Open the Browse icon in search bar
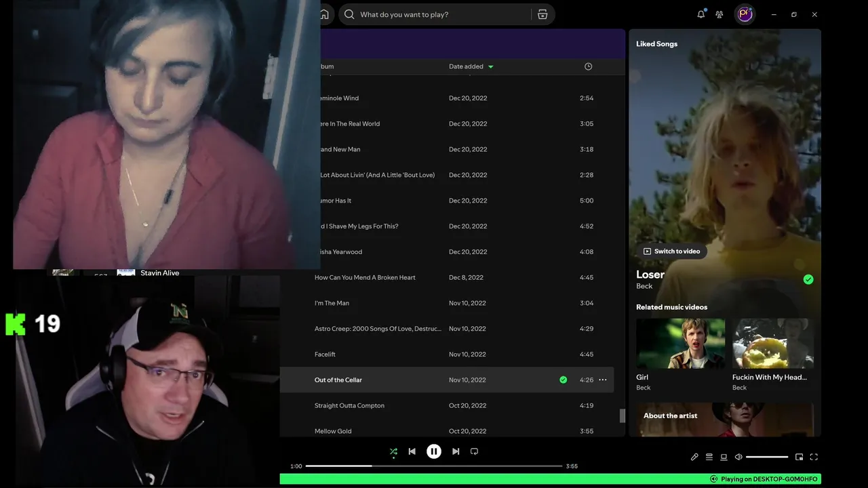 coord(542,14)
